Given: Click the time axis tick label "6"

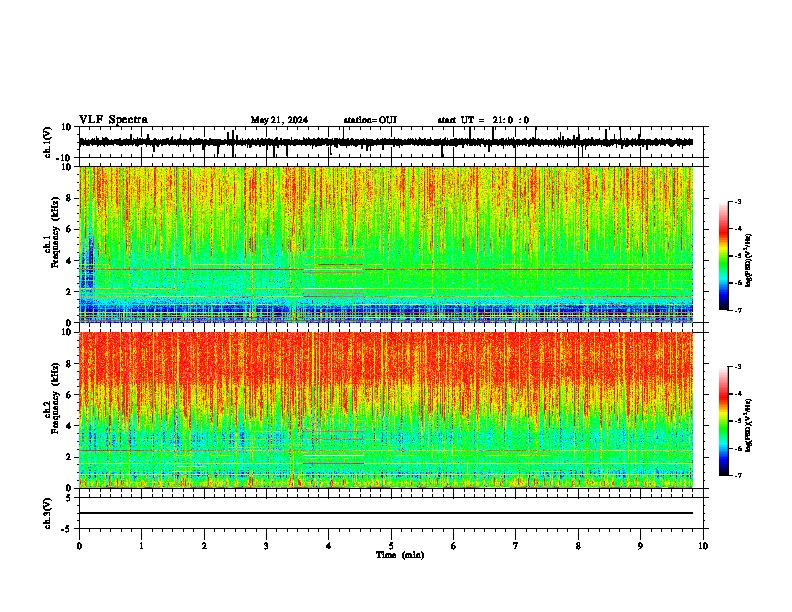Looking at the screenshot, I should 454,546.
